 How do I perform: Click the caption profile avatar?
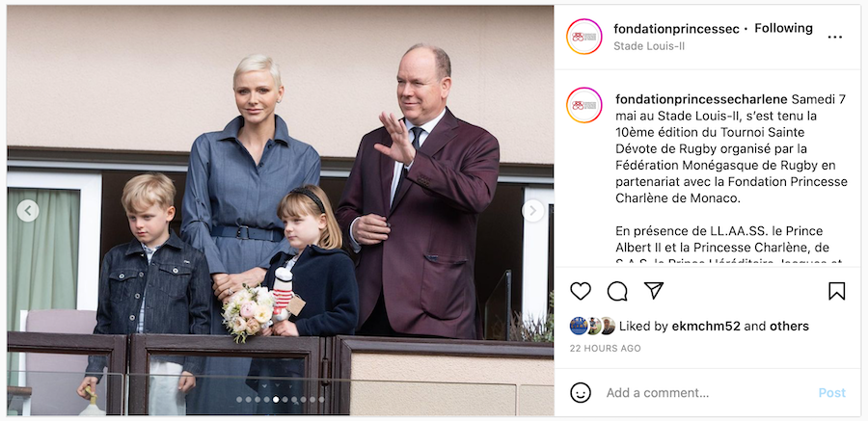(584, 105)
